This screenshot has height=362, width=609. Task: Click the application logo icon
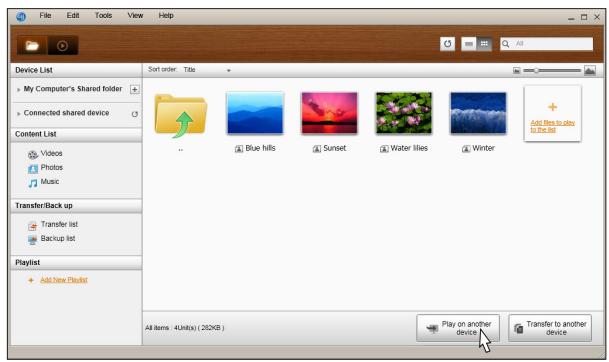click(21, 16)
